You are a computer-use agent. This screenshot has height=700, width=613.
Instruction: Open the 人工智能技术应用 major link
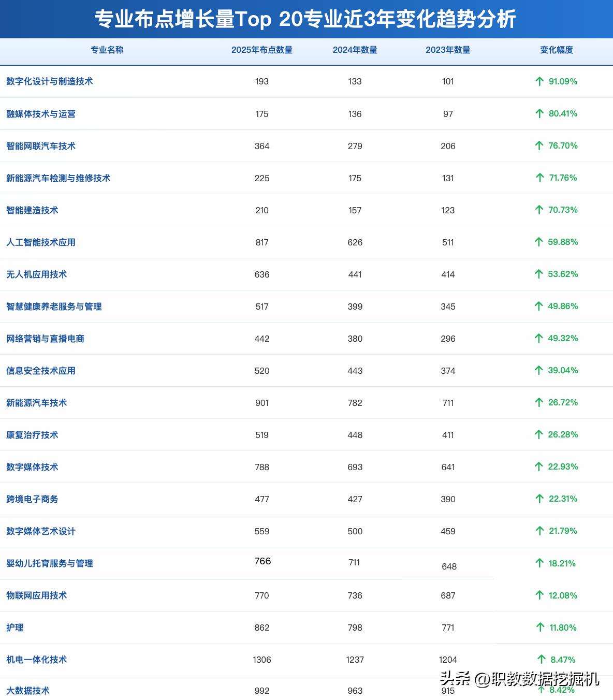pos(41,242)
